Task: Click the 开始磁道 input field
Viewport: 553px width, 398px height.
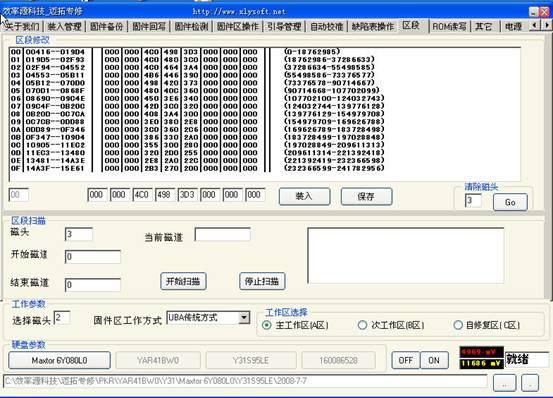Action: point(93,257)
